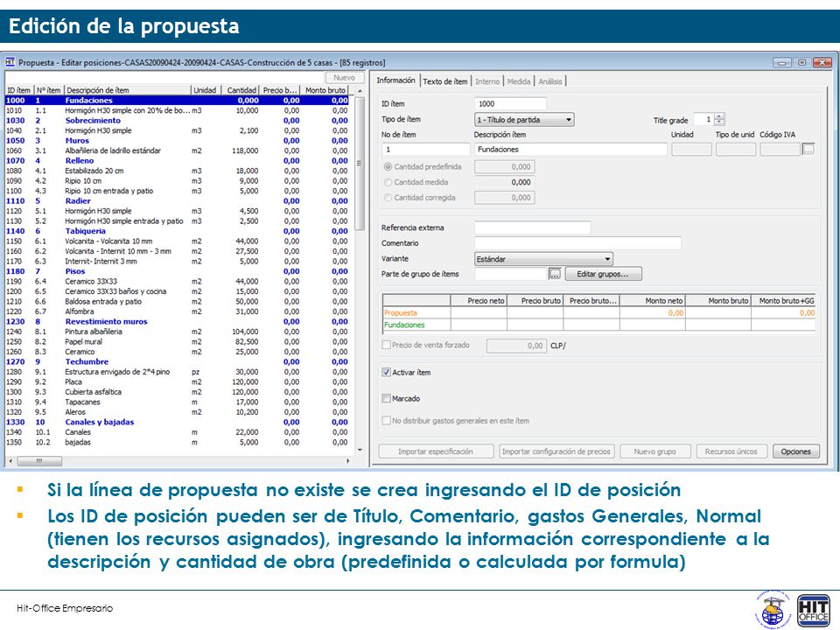This screenshot has height=630, width=840.
Task: Click the Referencia externa input field
Action: click(x=533, y=227)
